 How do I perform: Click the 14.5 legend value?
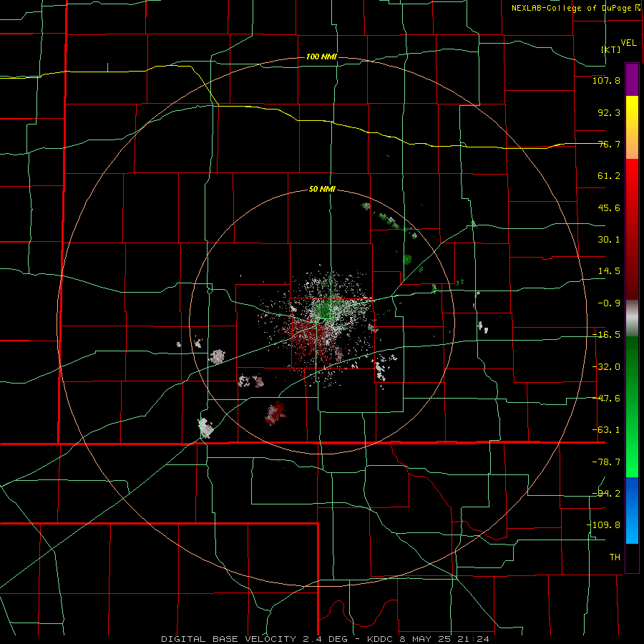click(609, 271)
